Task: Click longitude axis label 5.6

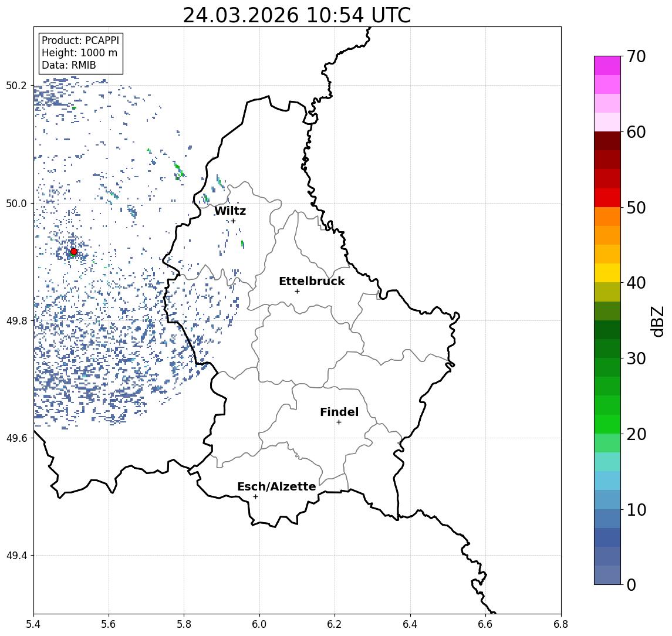Action: [x=109, y=624]
